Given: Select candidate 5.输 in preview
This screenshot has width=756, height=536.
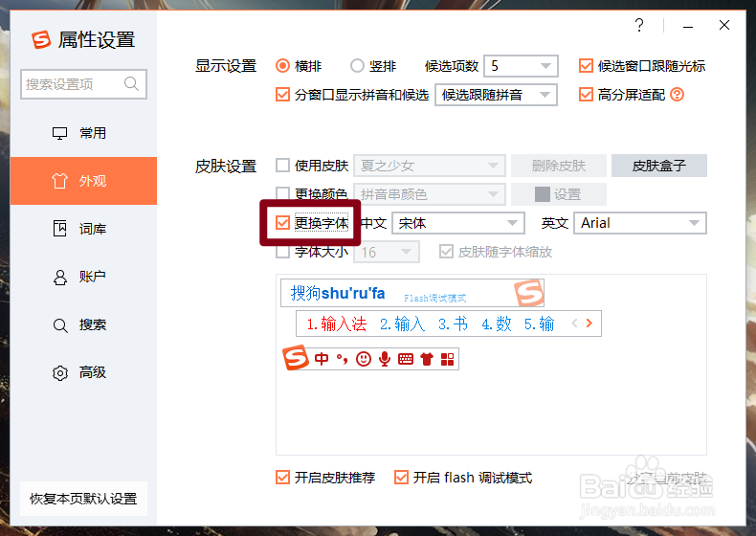Looking at the screenshot, I should click(539, 324).
